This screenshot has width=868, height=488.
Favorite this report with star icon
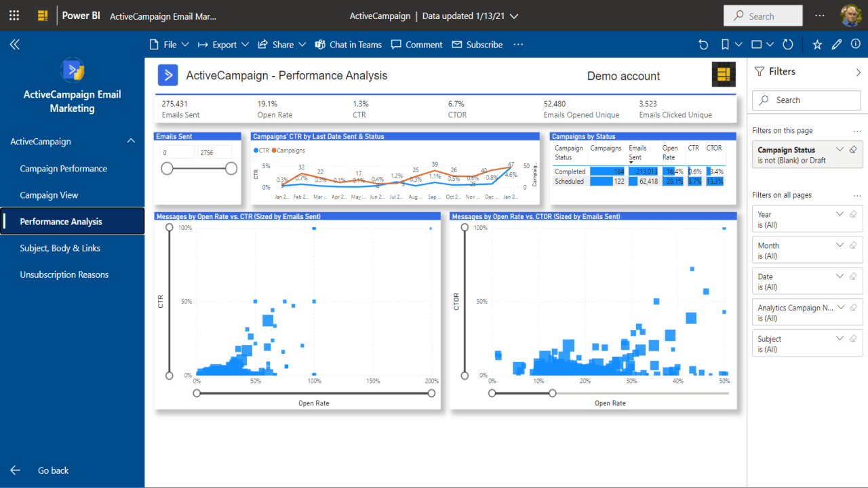click(817, 45)
